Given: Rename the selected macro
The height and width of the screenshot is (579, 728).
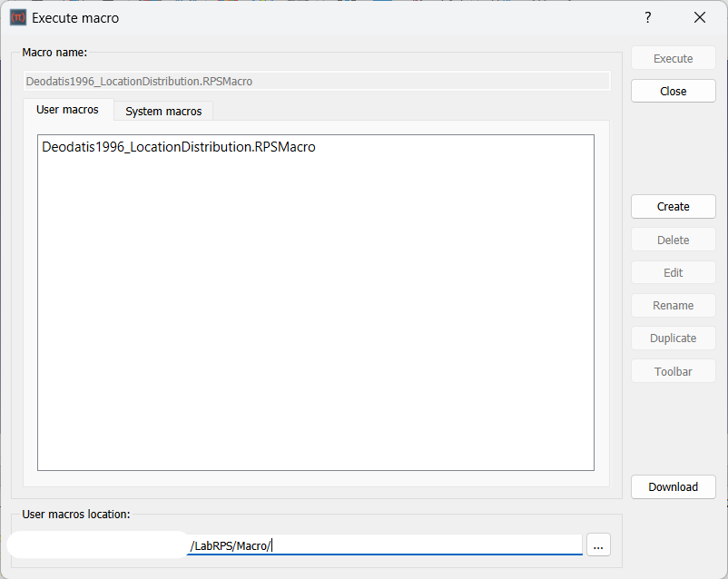Looking at the screenshot, I should [673, 306].
